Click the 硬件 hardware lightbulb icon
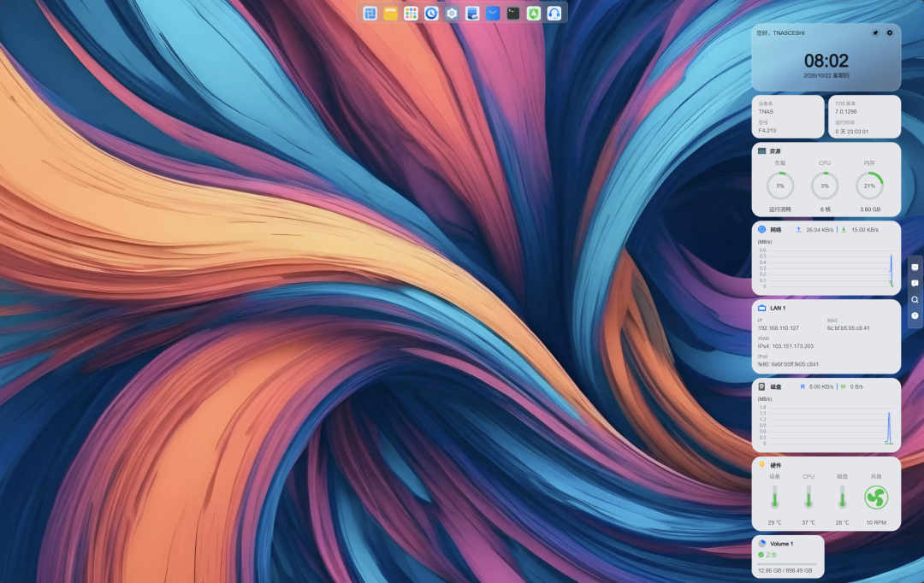Image resolution: width=924 pixels, height=583 pixels. [x=762, y=465]
